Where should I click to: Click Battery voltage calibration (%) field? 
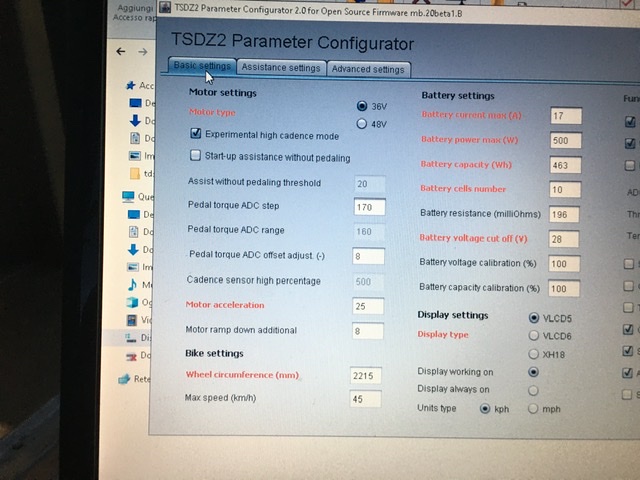[x=564, y=264]
